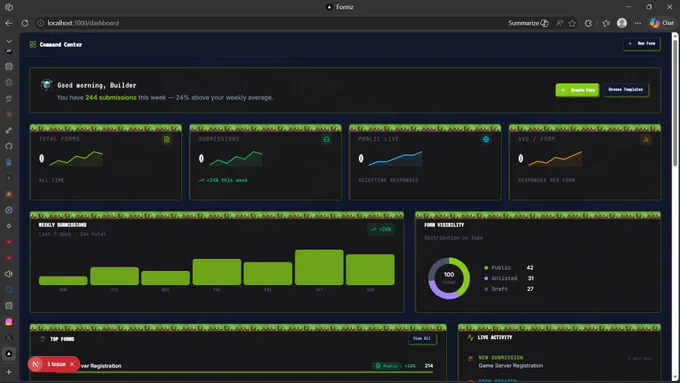Open the read aloud icon in address bar
680x383 pixels.
pyautogui.click(x=559, y=23)
